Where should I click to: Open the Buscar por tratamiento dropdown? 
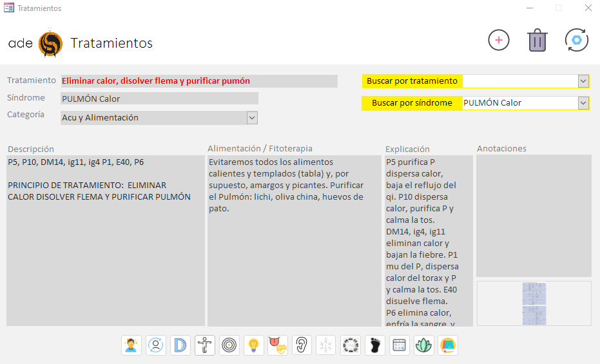tap(583, 81)
